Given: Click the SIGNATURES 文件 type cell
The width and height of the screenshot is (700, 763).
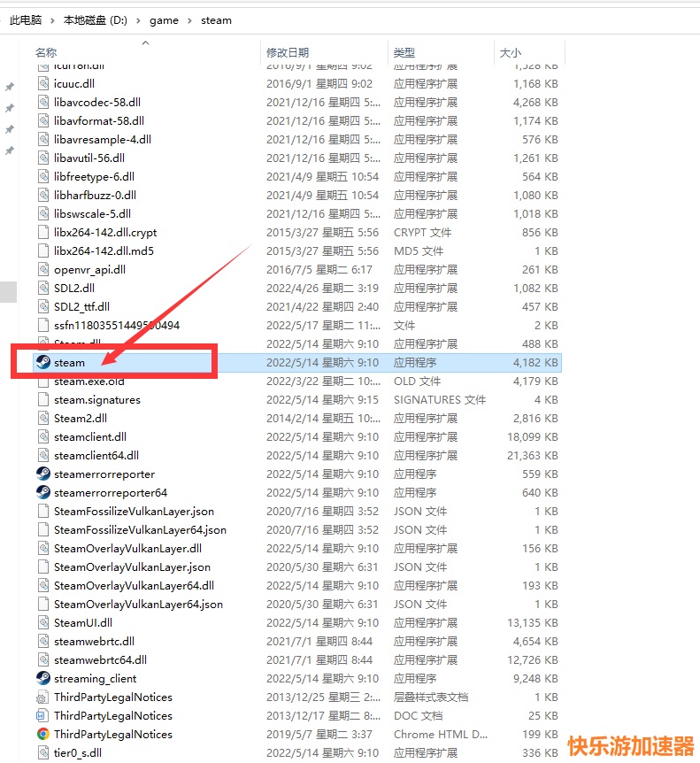Looking at the screenshot, I should click(440, 399).
